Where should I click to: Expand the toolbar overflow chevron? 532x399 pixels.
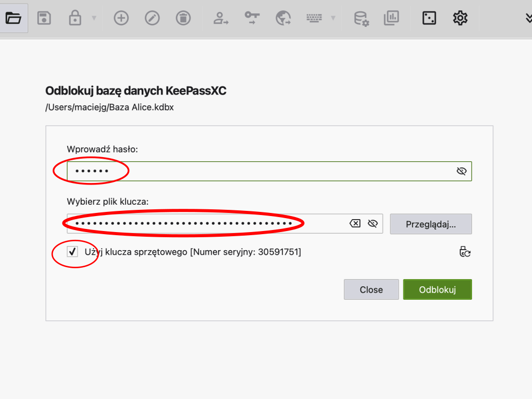(x=528, y=19)
